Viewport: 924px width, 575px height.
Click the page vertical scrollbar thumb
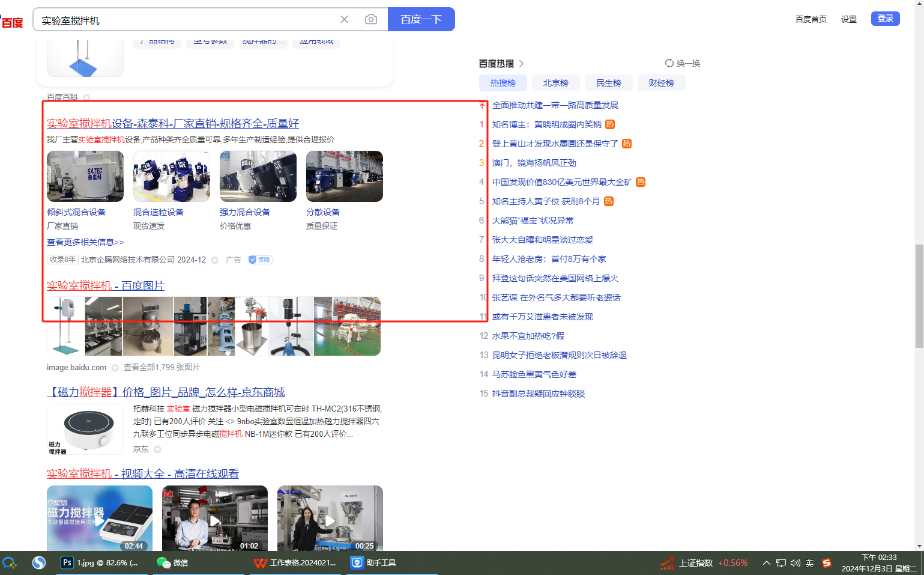coord(919,296)
